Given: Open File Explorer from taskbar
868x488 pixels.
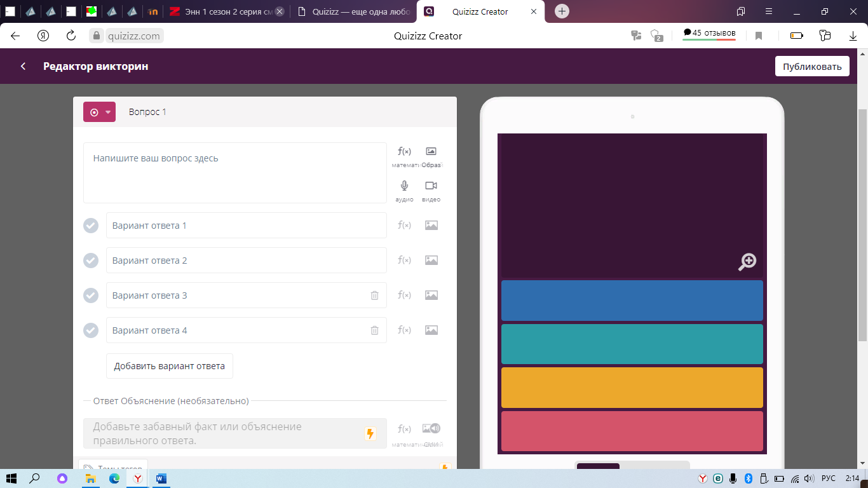Looking at the screenshot, I should pos(91,478).
